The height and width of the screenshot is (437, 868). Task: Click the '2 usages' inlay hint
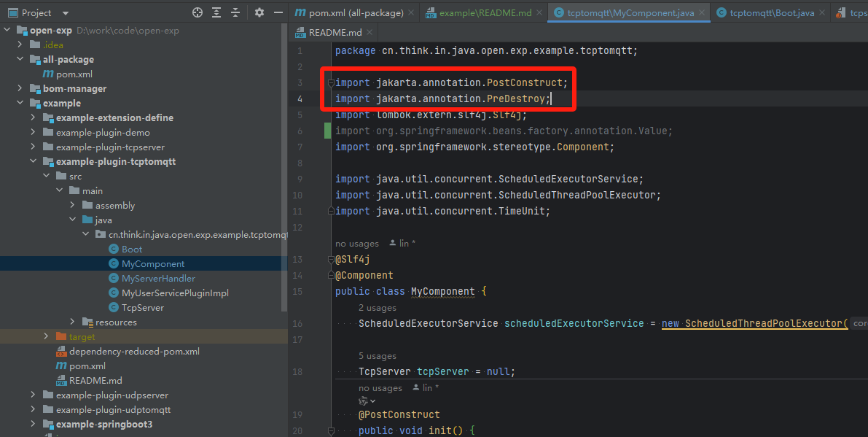point(378,308)
